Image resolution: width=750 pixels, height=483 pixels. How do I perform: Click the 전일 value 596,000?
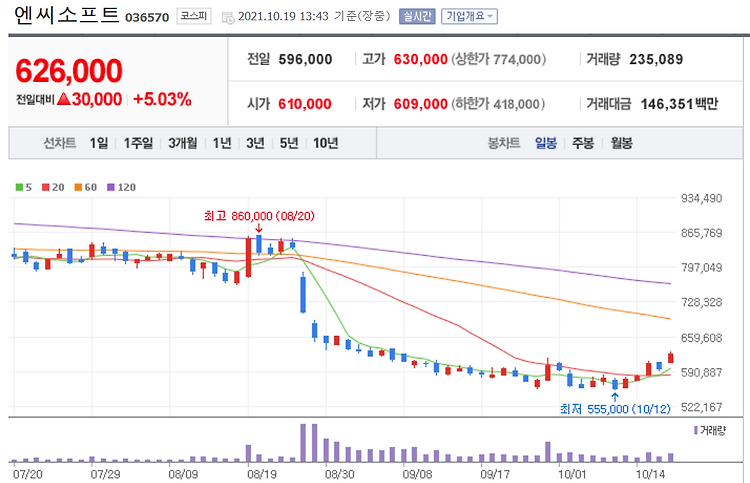coord(305,59)
